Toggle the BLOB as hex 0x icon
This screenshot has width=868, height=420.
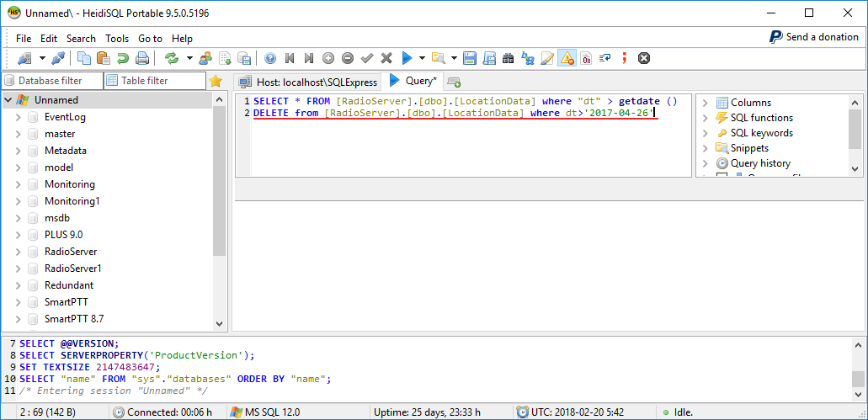click(x=586, y=57)
